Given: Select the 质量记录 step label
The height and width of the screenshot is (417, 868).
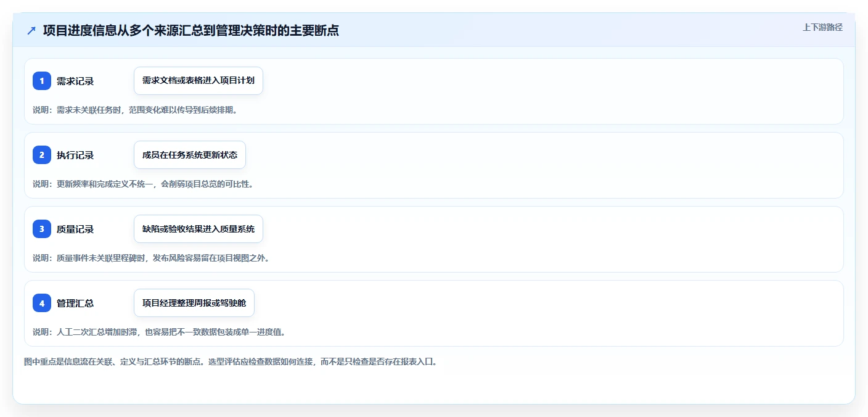Looking at the screenshot, I should 75,229.
